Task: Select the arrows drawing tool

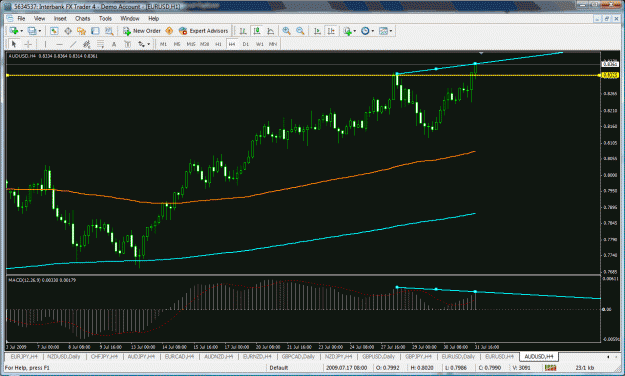Action: 142,44
